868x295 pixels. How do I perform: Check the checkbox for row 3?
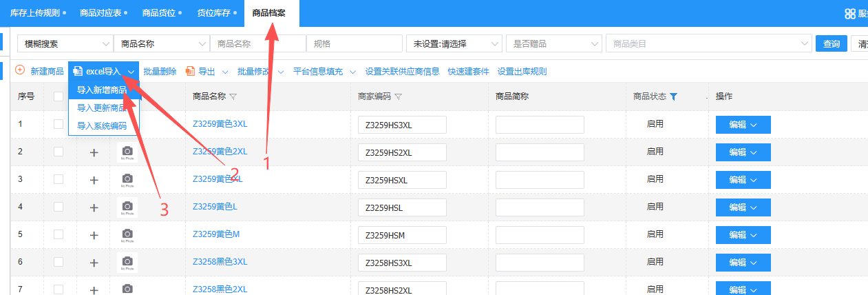pos(59,179)
